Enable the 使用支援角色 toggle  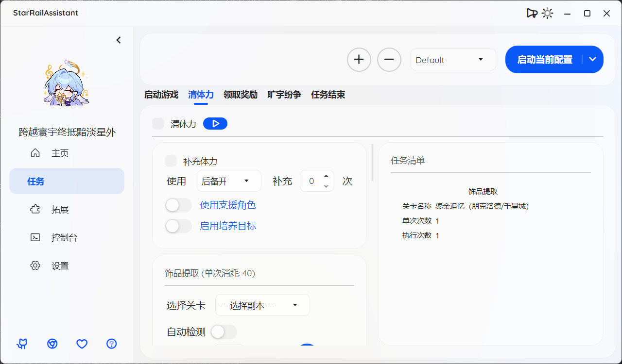(178, 205)
